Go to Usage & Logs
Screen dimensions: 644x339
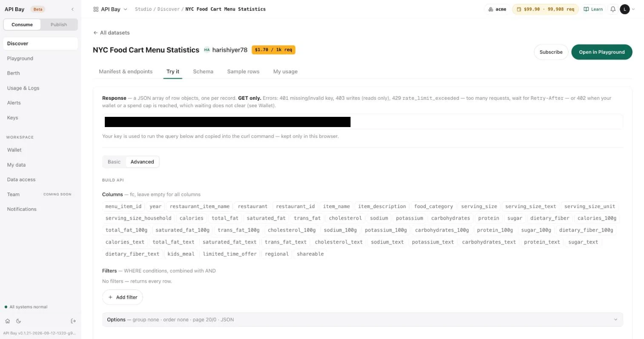[x=40, y=88]
